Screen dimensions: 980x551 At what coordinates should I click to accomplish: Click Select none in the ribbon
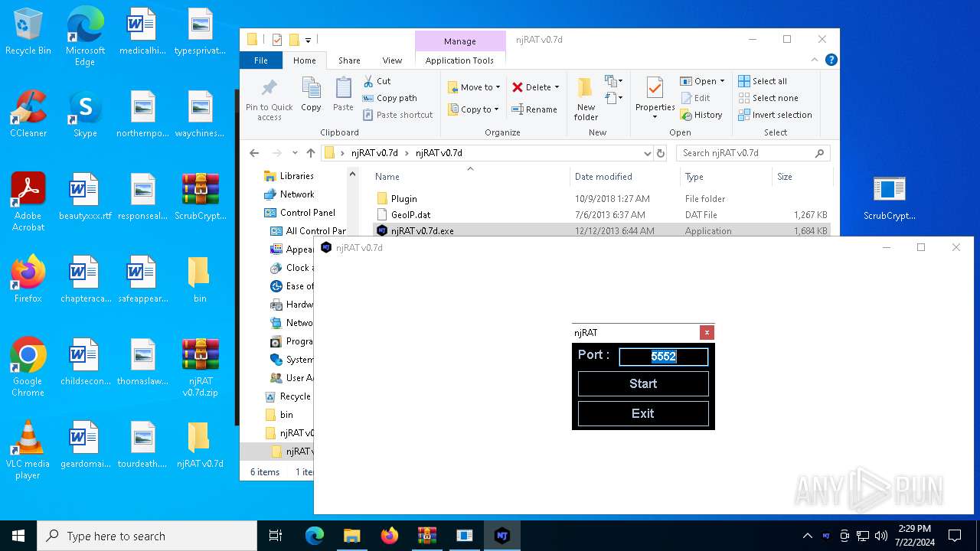[x=768, y=98]
